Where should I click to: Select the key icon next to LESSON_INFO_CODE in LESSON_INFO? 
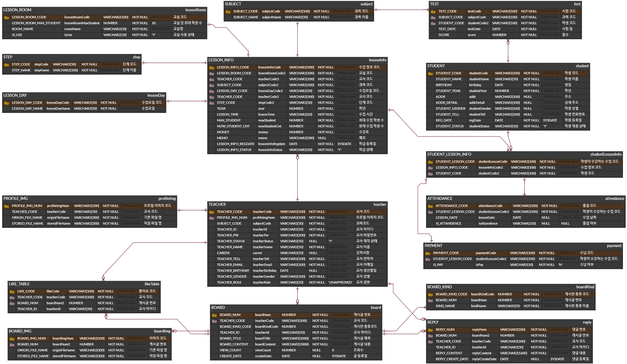point(211,68)
